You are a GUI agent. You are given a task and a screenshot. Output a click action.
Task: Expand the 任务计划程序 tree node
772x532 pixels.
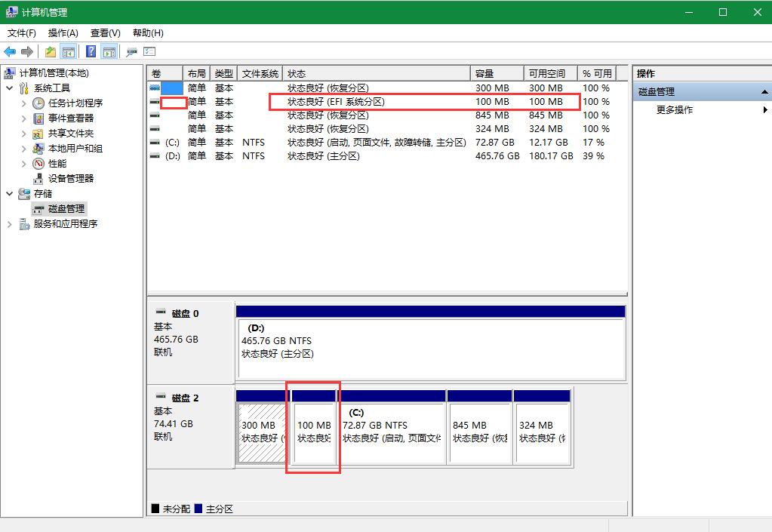[x=24, y=103]
